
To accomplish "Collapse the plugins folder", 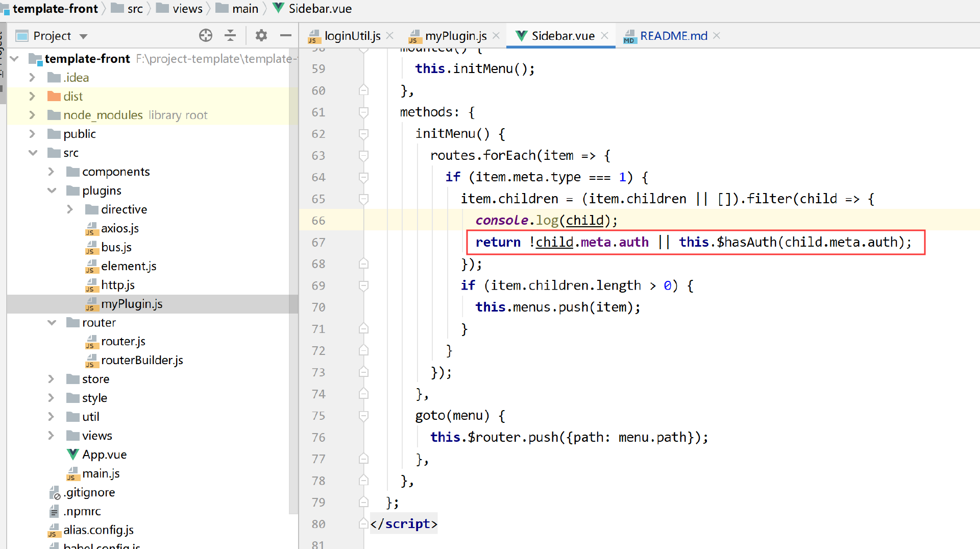I will pos(52,191).
